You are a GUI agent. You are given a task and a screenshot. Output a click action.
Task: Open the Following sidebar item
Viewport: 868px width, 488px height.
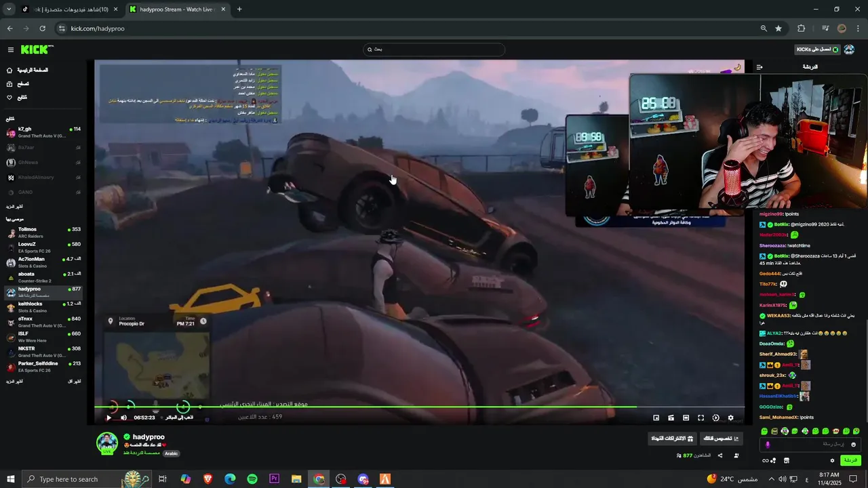coord(17,98)
